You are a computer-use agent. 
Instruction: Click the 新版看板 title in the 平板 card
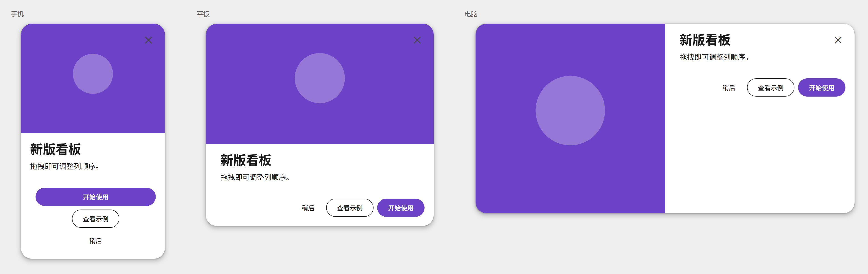pyautogui.click(x=246, y=160)
